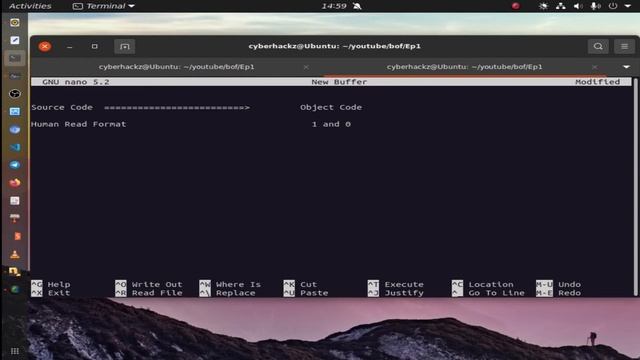The height and width of the screenshot is (360, 640).
Task: Click the 'GNU nano 5.2' title text
Action: tap(76, 82)
